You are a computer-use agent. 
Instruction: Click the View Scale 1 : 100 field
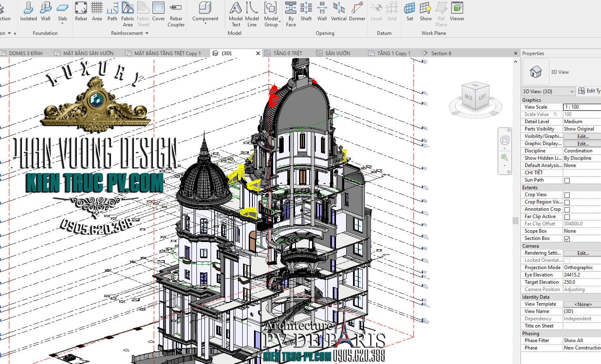click(582, 107)
